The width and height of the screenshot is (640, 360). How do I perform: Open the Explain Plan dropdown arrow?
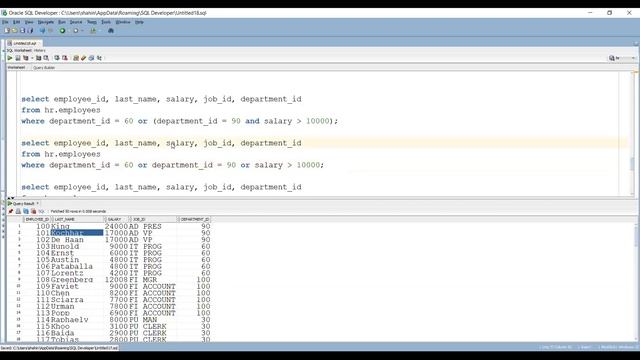pos(32,58)
